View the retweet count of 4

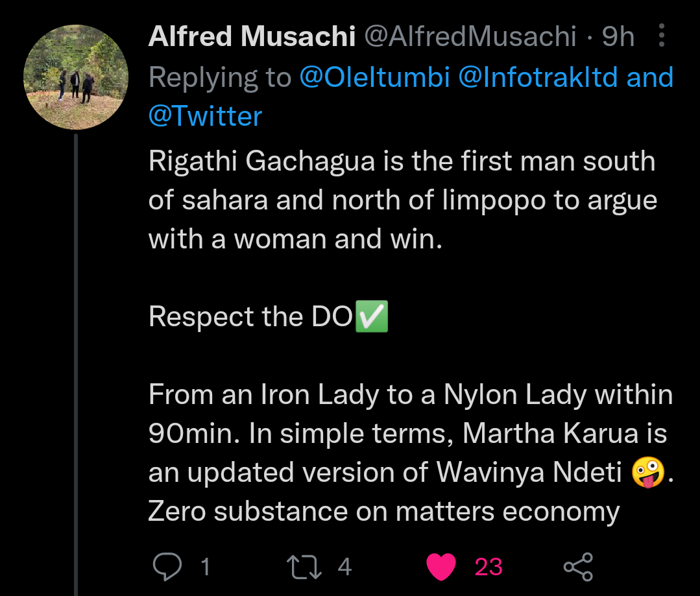tap(344, 567)
